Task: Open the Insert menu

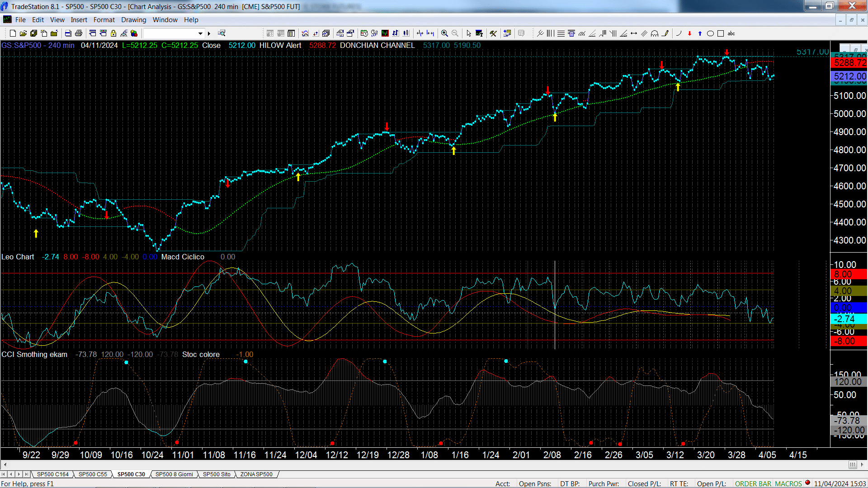Action: [79, 20]
